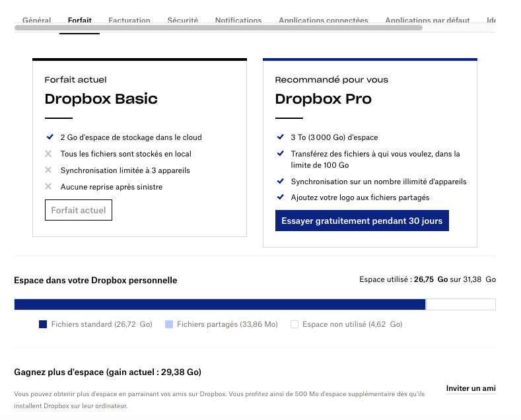Viewport: 521px width, 420px height.
Task: Click the checkmark beside 3 To d'espace
Action: click(x=281, y=137)
